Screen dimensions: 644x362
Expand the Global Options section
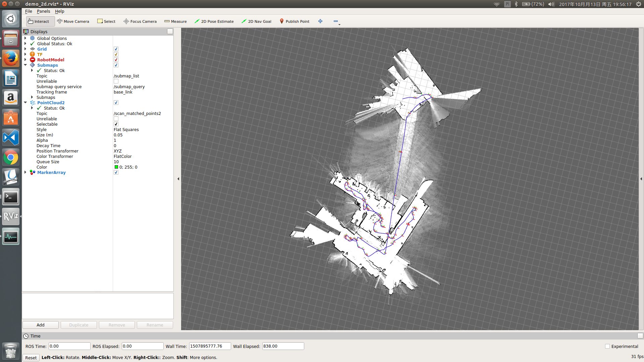click(25, 38)
